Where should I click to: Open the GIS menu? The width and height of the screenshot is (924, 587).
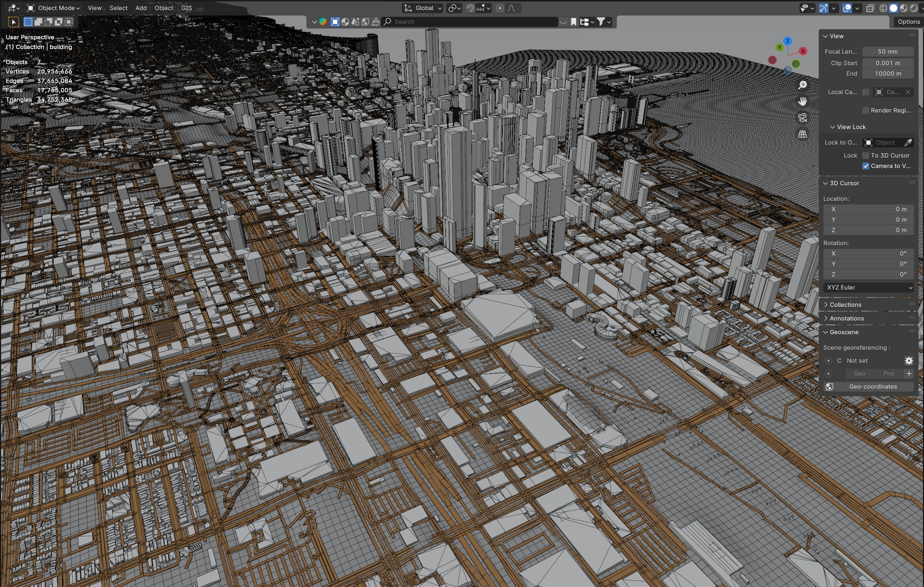click(x=186, y=8)
